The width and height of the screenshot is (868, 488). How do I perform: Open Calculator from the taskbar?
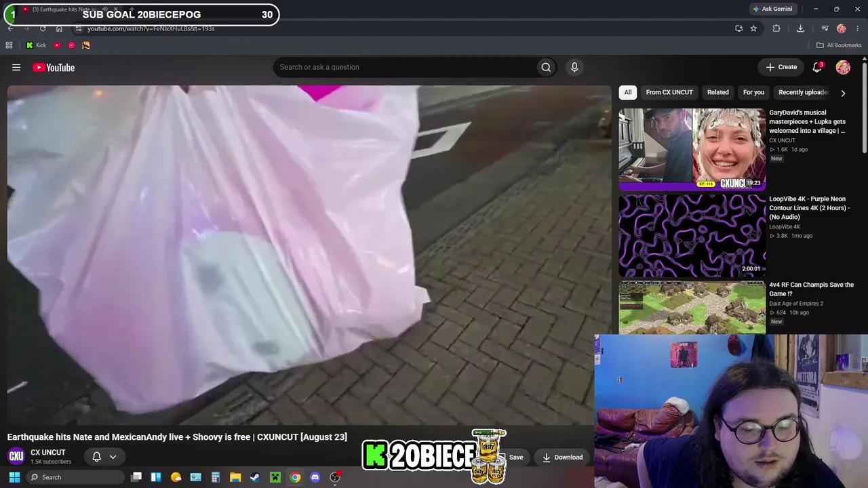pyautogui.click(x=216, y=477)
